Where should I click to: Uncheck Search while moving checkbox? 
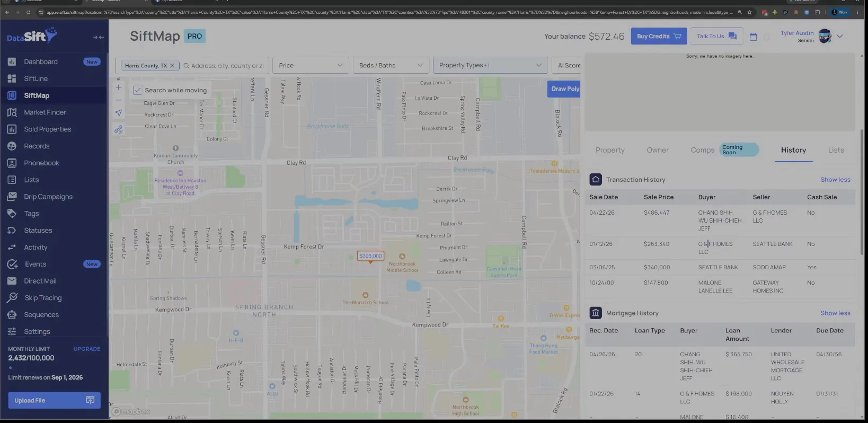pos(137,90)
